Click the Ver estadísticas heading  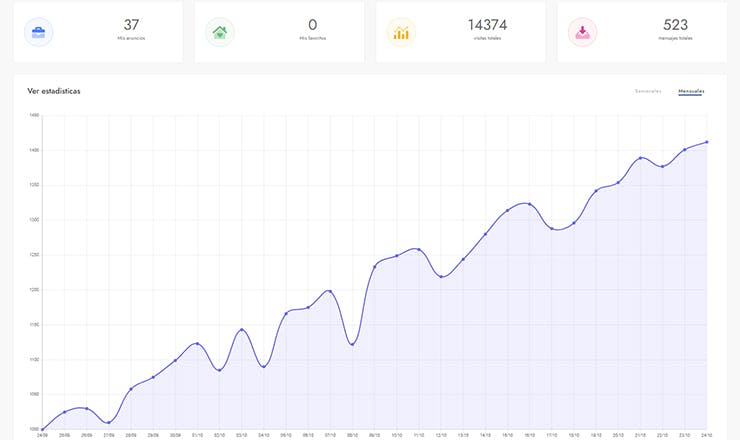pos(54,91)
